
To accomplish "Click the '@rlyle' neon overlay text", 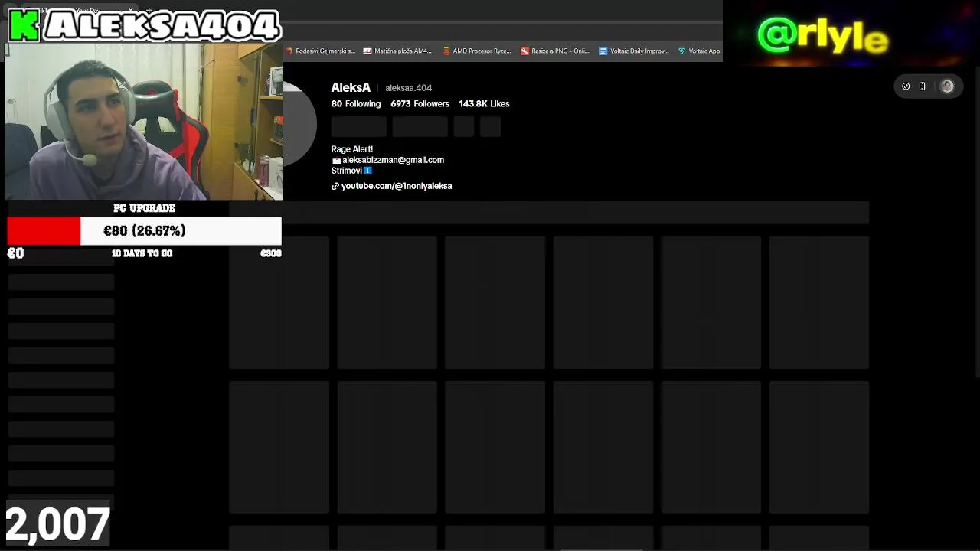I will 823,35.
